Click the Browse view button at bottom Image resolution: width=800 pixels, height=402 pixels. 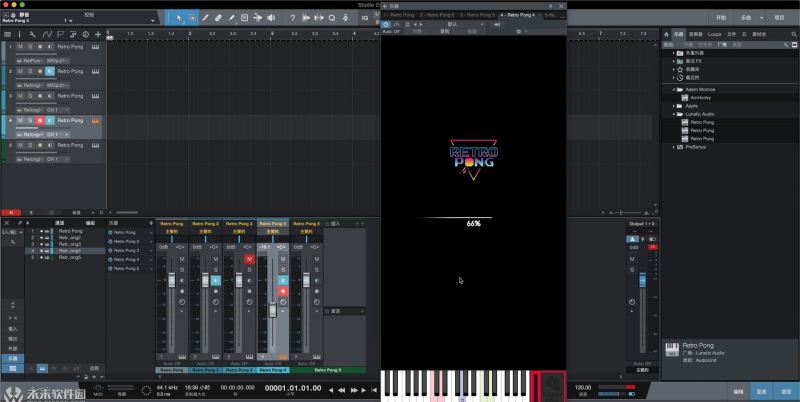[786, 391]
